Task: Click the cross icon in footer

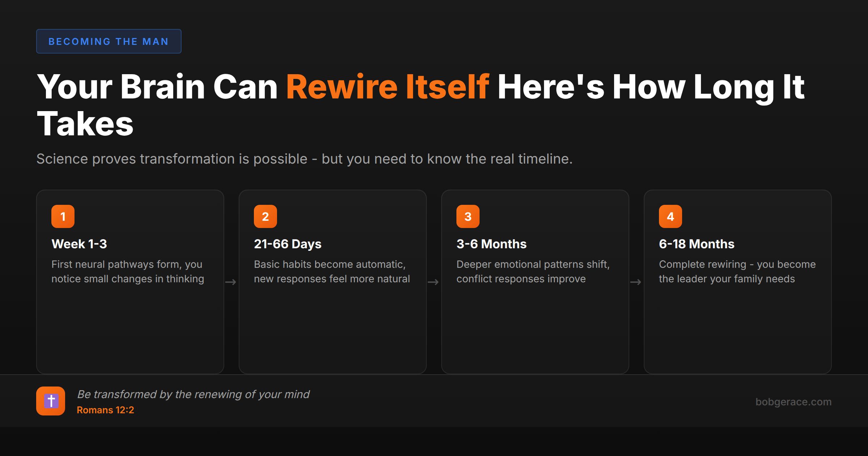Action: 51,401
